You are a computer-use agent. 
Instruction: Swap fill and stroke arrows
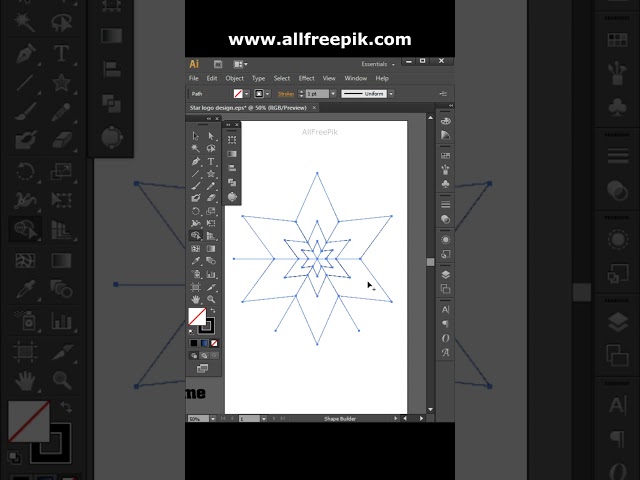(213, 311)
